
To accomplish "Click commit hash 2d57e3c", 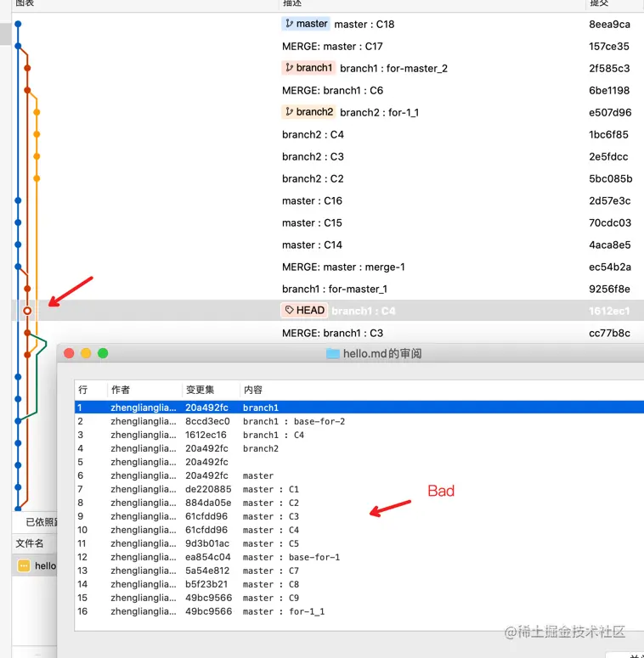I will (x=609, y=200).
